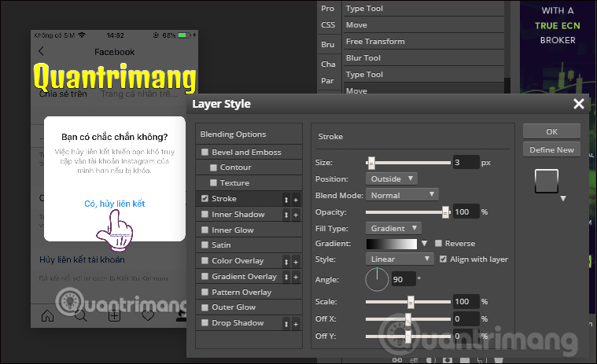
Task: Click the back arrow in the Facebook phone screen
Action: coord(41,51)
